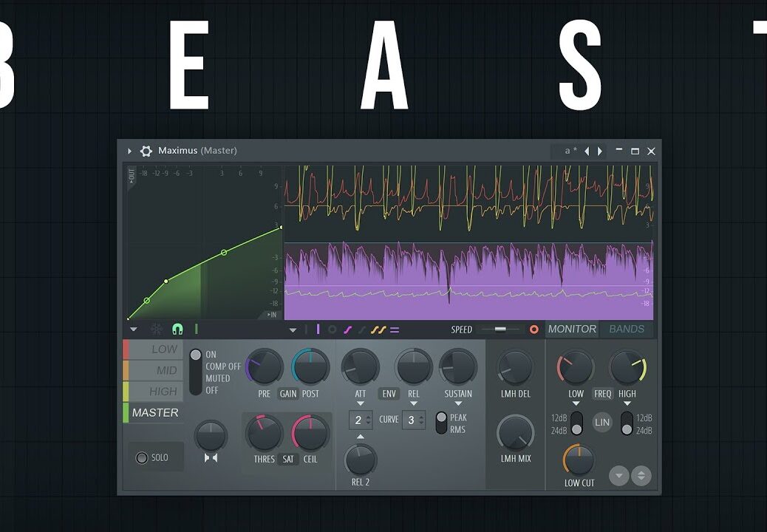Click the up arrow above REL 2 knob
Viewport: 767px width, 532px height.
[361, 436]
